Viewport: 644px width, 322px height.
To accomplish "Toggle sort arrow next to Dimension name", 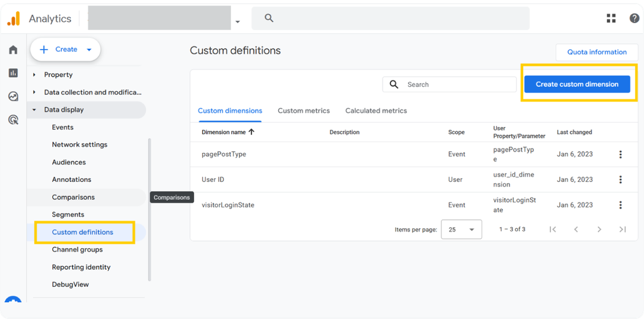I will (251, 132).
